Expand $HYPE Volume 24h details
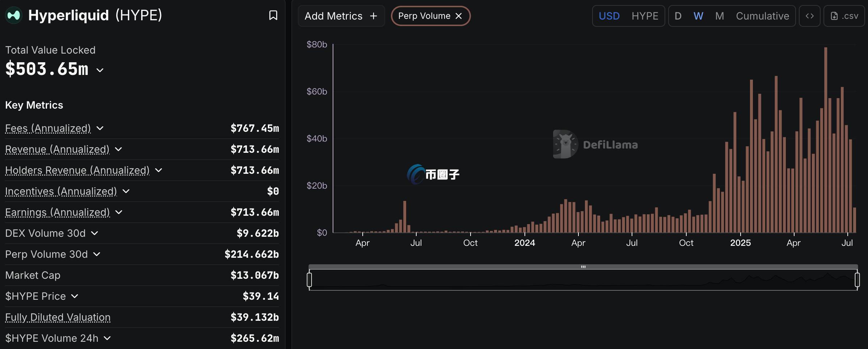This screenshot has width=868, height=349. (x=107, y=338)
